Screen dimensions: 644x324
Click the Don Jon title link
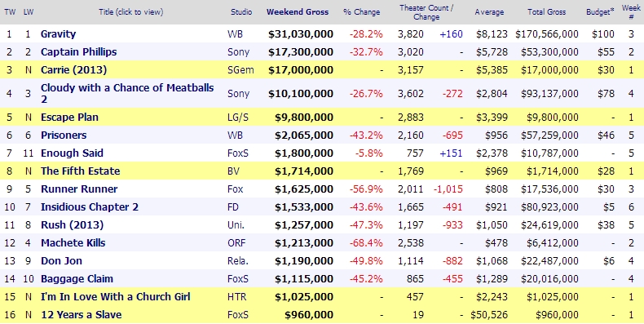[61, 261]
